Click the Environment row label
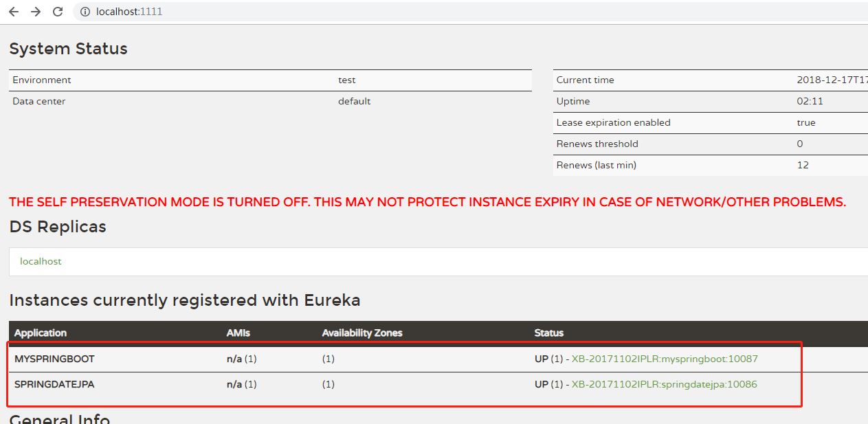The width and height of the screenshot is (868, 424). [42, 80]
